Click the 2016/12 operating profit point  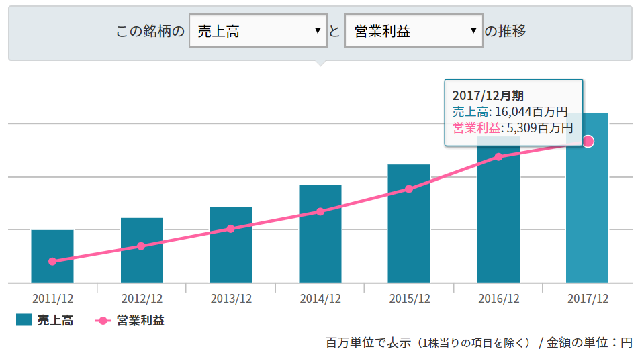(x=498, y=157)
